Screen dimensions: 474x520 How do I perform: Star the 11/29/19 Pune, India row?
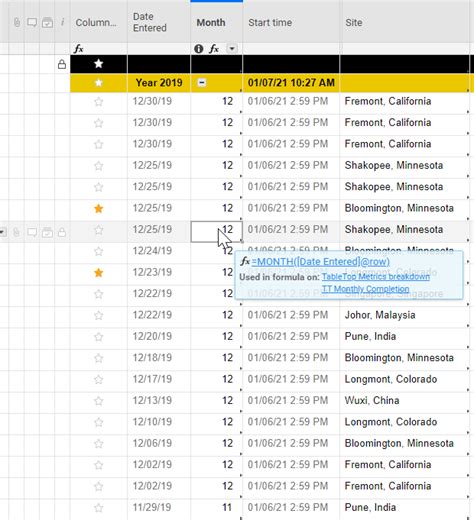click(98, 508)
